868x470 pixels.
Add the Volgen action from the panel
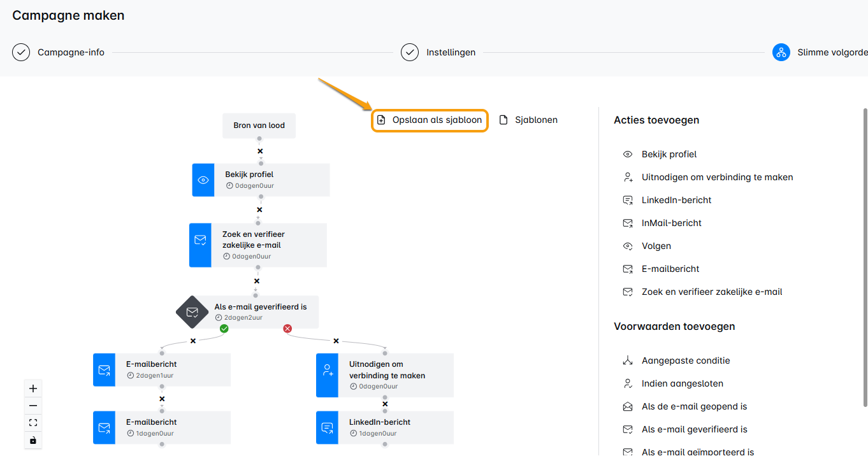pyautogui.click(x=656, y=246)
